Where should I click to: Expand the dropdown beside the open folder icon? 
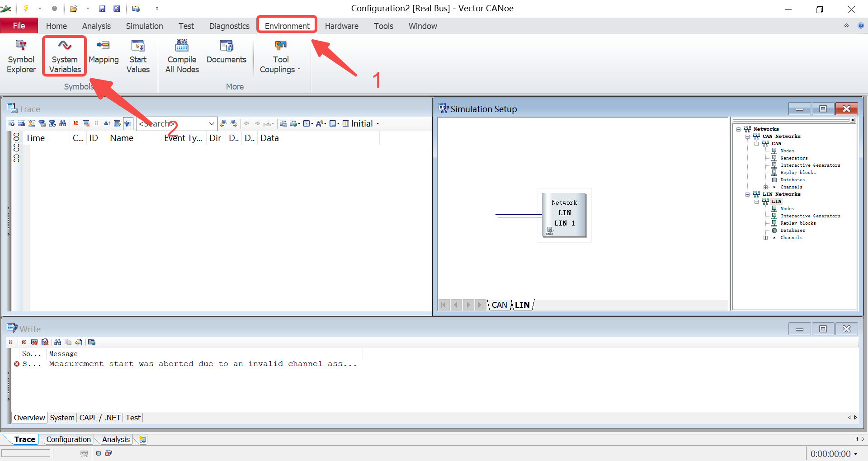pos(88,9)
